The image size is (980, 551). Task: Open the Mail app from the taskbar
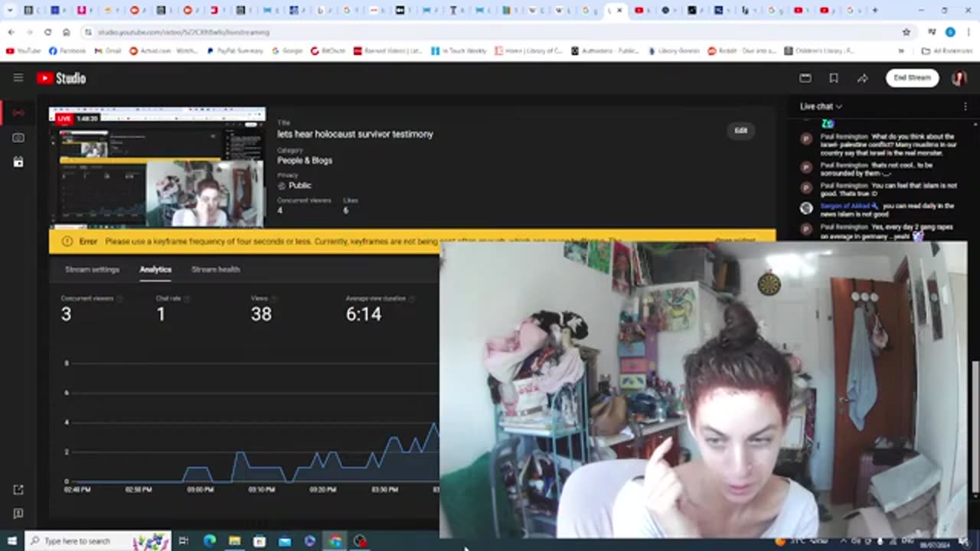click(x=285, y=541)
